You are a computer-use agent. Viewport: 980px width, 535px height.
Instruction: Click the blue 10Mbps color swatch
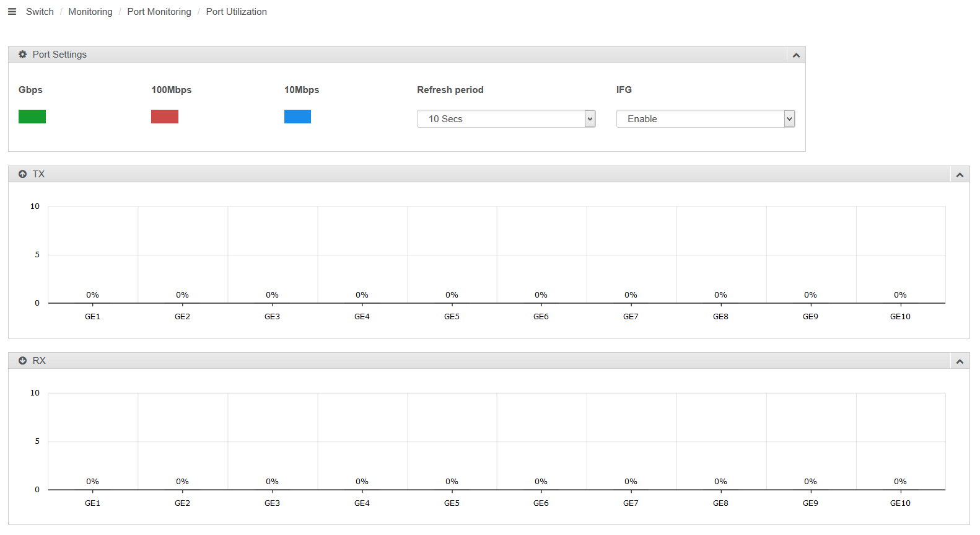[297, 117]
